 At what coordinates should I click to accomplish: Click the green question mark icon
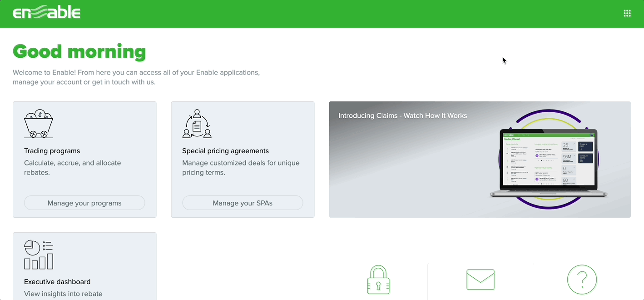click(x=582, y=280)
